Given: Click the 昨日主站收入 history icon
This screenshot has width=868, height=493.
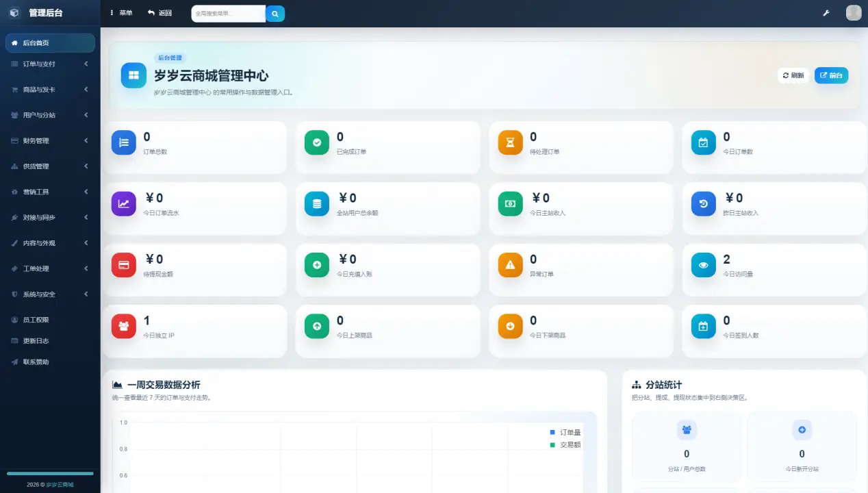Looking at the screenshot, I should (x=704, y=203).
